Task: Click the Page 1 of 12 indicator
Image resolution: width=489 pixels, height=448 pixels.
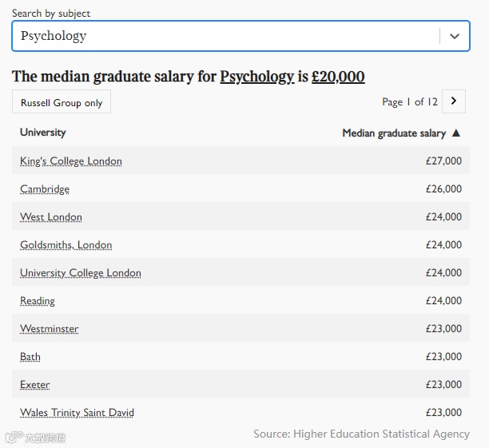Action: coord(410,102)
